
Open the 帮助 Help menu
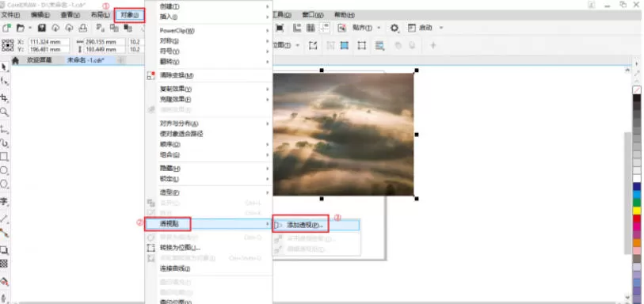[x=344, y=15]
